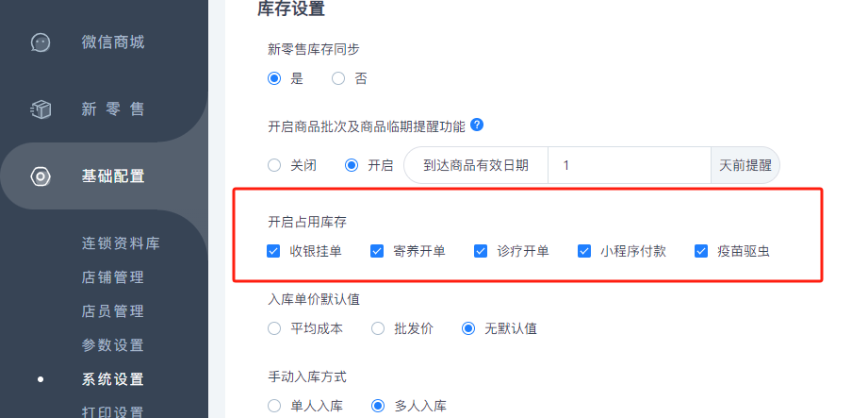The width and height of the screenshot is (868, 418).
Task: Click the days-before-reminder input field
Action: click(630, 165)
